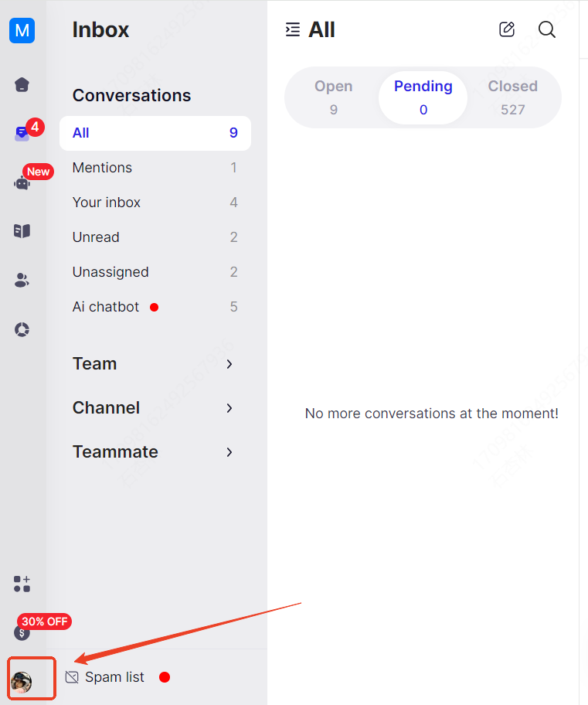Open the apps grid plus icon
This screenshot has height=705, width=588.
pos(22,584)
